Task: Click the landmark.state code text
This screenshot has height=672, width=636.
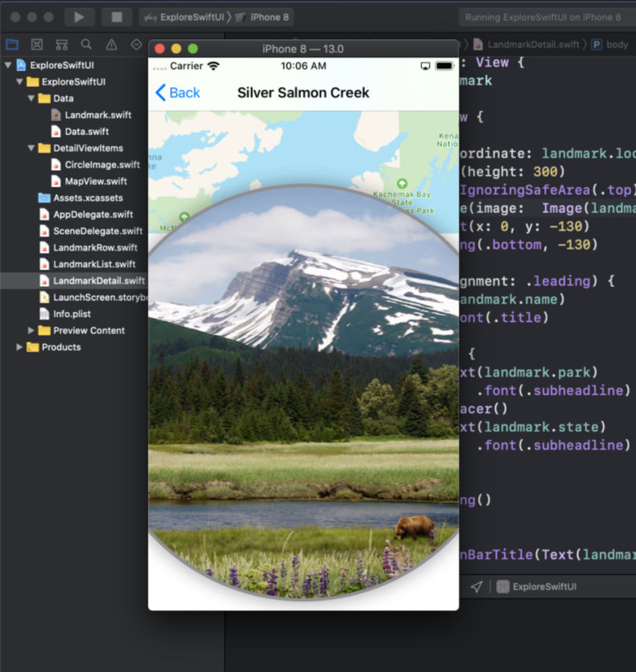Action: [x=541, y=428]
